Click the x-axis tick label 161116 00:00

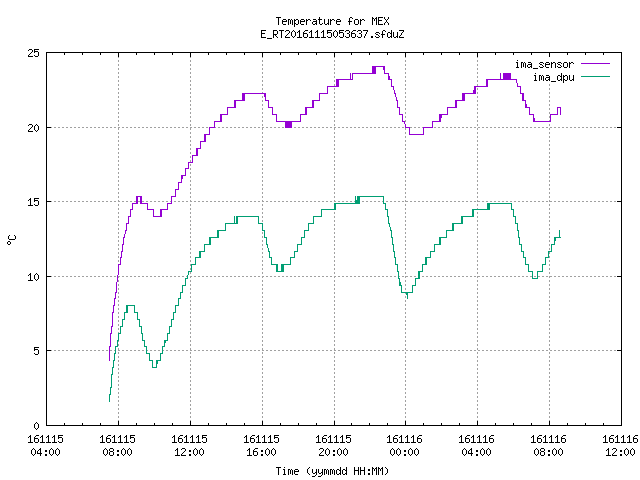[404, 445]
